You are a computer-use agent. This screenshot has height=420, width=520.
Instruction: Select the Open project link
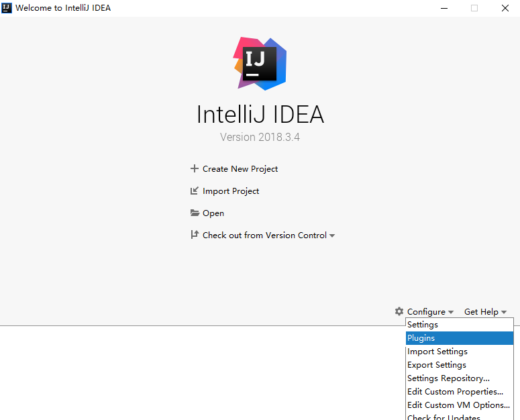coord(213,213)
